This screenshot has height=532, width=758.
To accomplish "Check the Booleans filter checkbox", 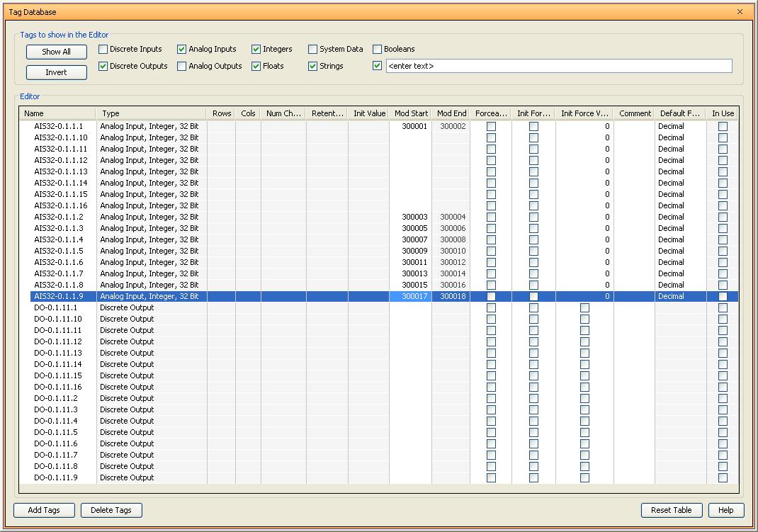I will (378, 50).
